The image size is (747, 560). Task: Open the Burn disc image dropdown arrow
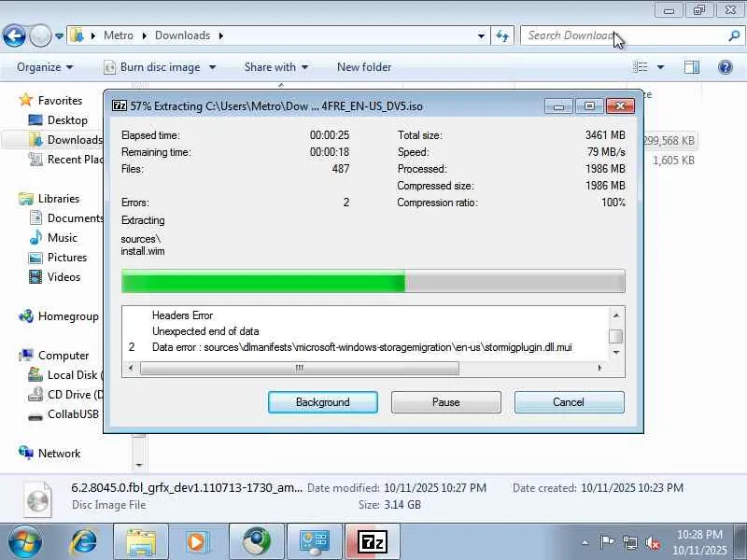point(213,67)
